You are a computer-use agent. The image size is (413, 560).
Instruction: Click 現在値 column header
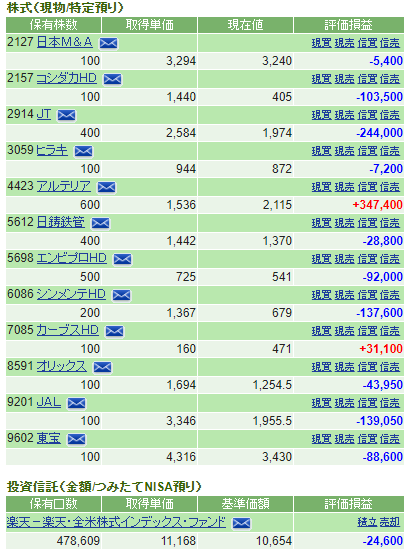[245, 25]
